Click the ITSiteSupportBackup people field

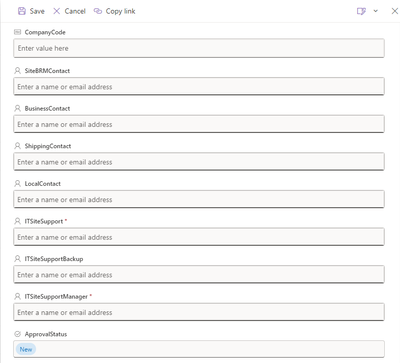click(199, 275)
